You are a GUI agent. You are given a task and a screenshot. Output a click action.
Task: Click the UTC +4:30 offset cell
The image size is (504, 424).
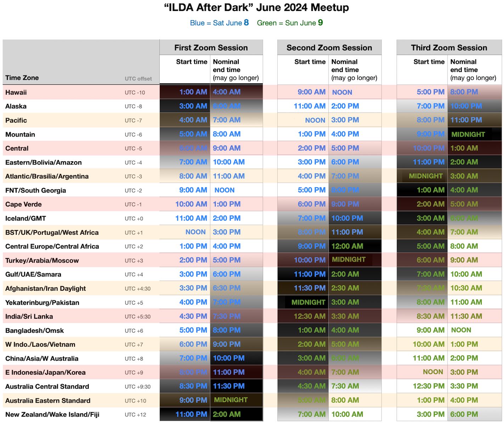tap(137, 289)
